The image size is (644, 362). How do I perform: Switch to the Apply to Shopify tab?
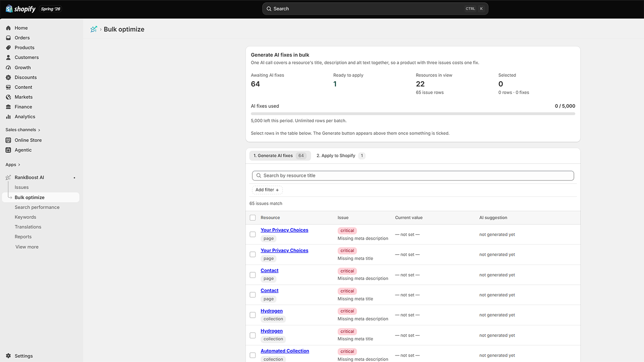coord(341,156)
